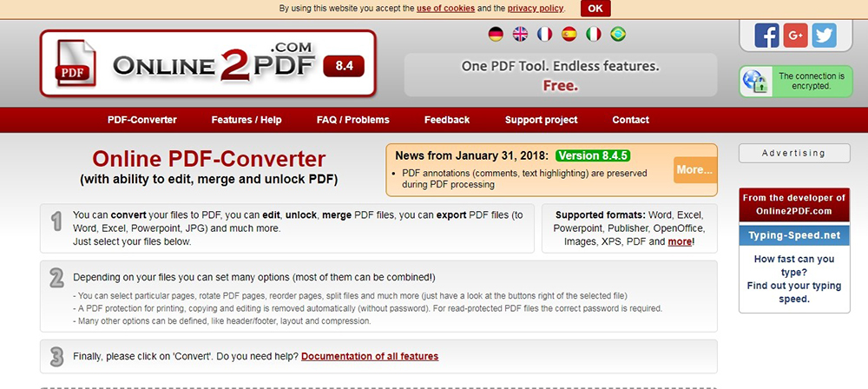
Task: Click the 8.4 version badge in logo
Action: click(344, 66)
